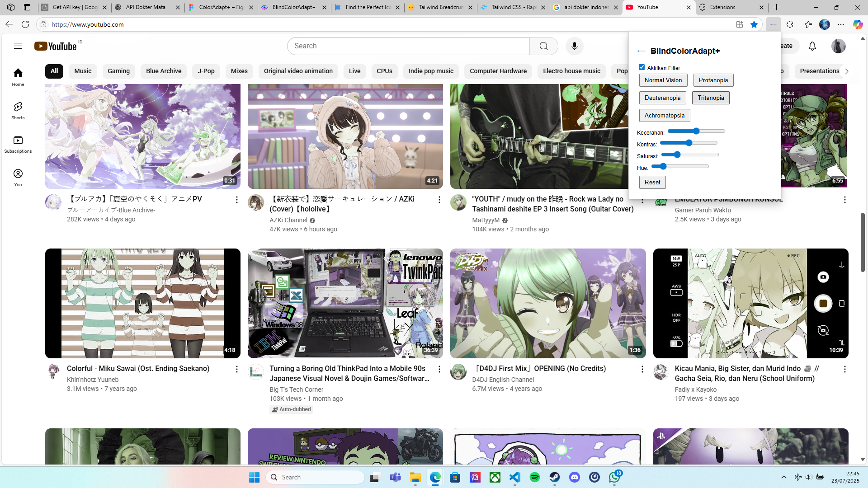Click the Tritanopia filter button
Image resolution: width=868 pixels, height=488 pixels.
711,98
